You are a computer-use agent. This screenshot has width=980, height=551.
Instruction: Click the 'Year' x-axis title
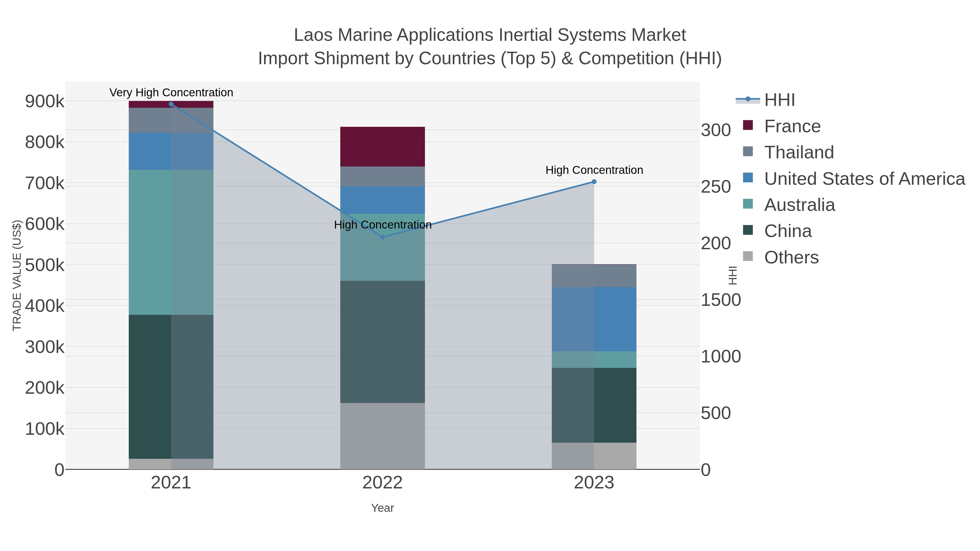[x=382, y=508]
